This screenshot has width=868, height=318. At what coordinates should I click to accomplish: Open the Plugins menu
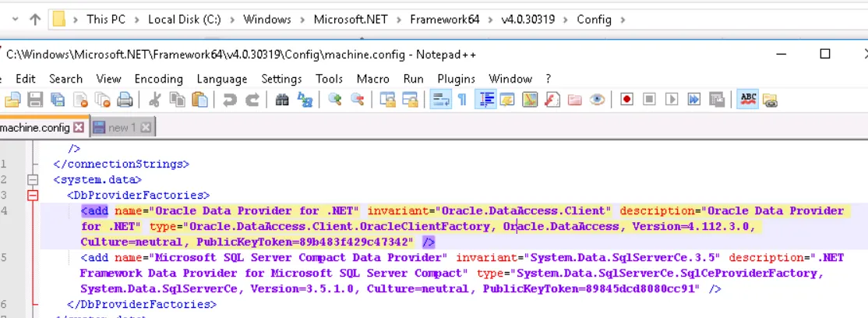tap(456, 79)
